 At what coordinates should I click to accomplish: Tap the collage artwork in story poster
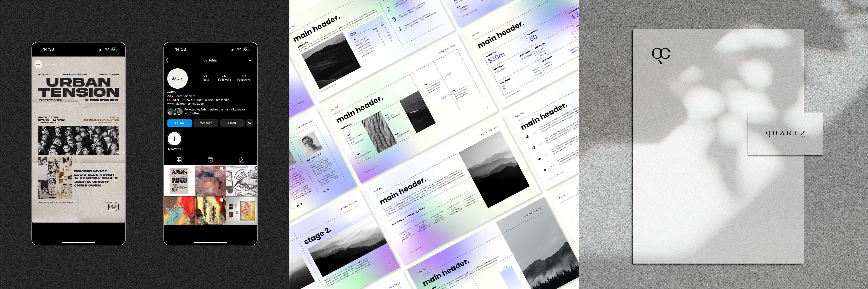click(x=55, y=178)
